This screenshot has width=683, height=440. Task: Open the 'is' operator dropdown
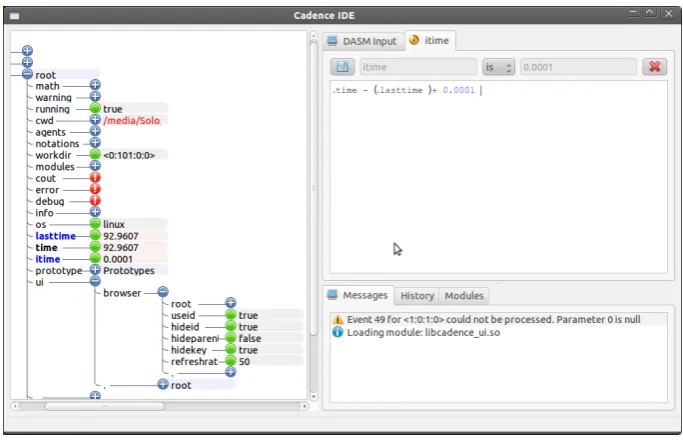[x=498, y=67]
